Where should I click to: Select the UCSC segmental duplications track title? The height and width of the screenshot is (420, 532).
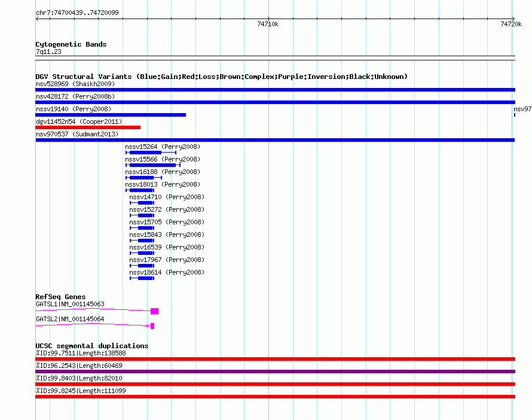pos(92,346)
